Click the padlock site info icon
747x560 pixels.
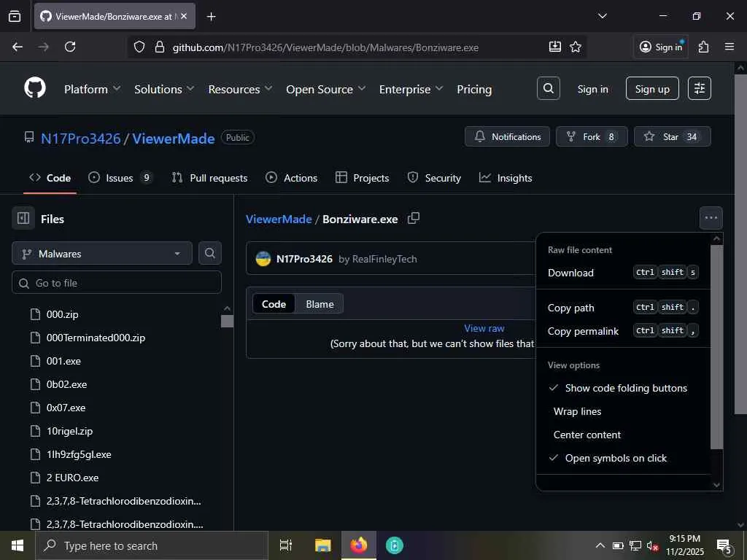point(160,47)
